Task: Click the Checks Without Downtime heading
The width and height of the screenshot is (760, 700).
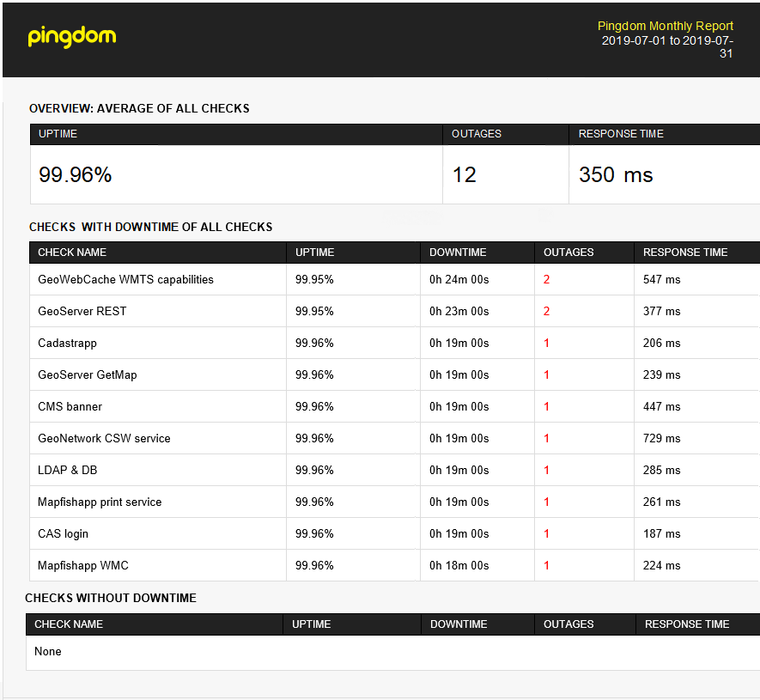Action: (111, 598)
